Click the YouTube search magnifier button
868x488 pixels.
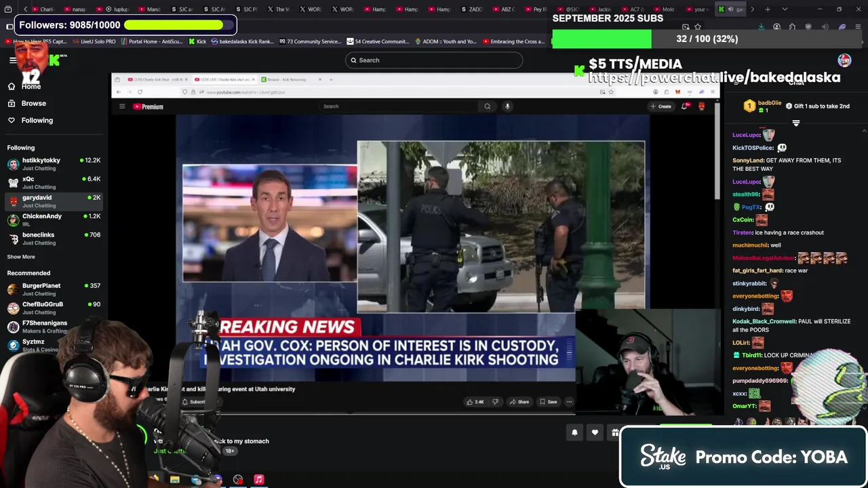click(487, 106)
